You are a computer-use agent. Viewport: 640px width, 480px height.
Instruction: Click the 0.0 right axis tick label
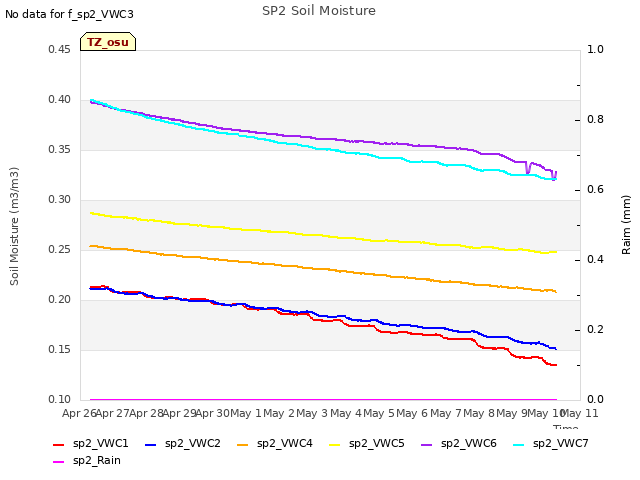(595, 400)
